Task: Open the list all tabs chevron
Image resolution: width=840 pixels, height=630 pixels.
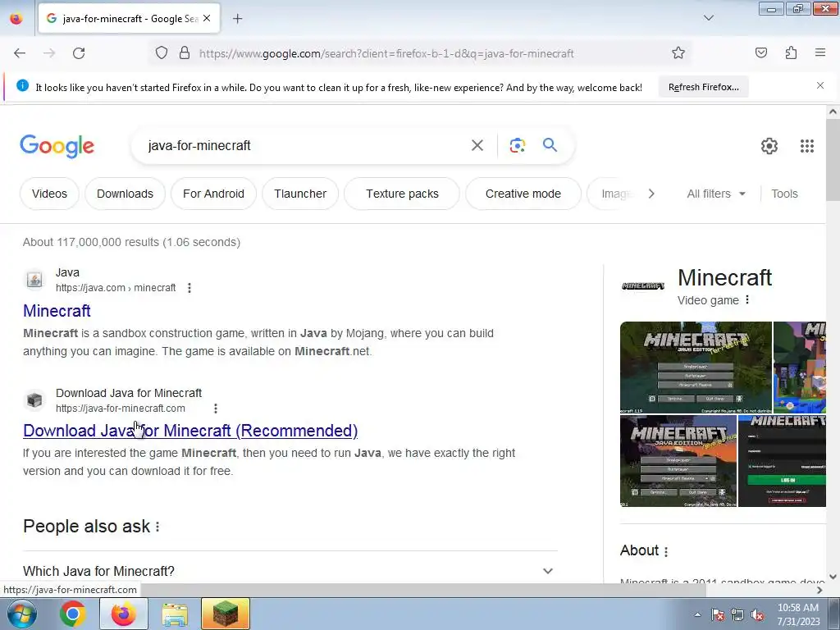Action: point(708,18)
